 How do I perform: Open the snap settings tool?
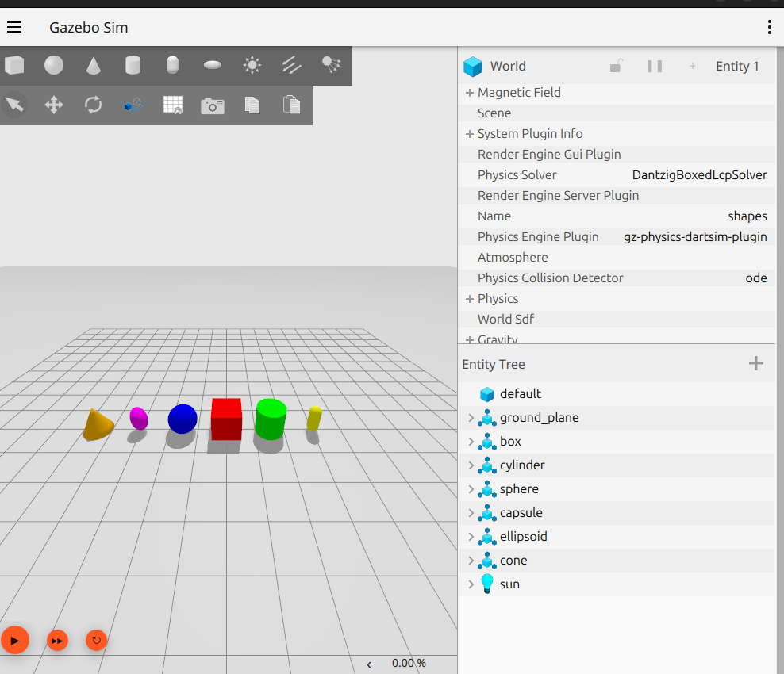(133, 105)
